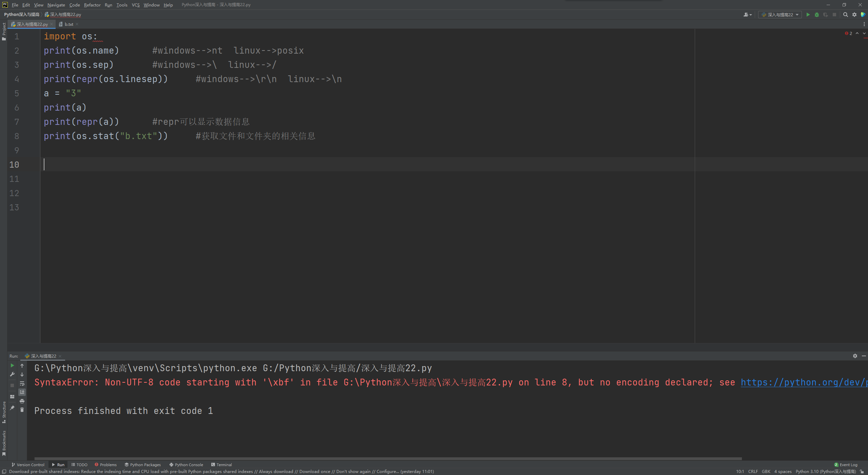Open the Python Console tool window

[x=186, y=465]
